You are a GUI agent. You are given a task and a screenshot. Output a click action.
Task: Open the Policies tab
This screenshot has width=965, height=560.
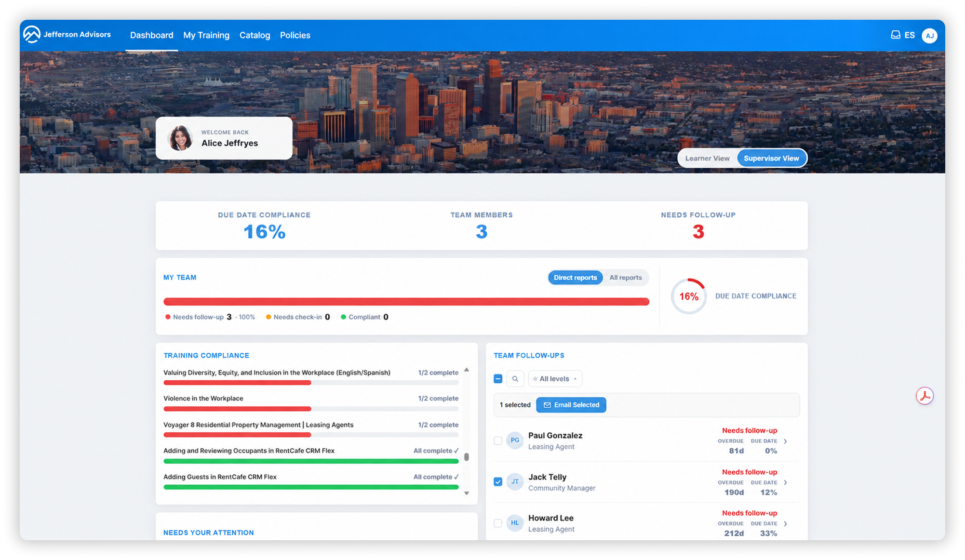(x=295, y=35)
